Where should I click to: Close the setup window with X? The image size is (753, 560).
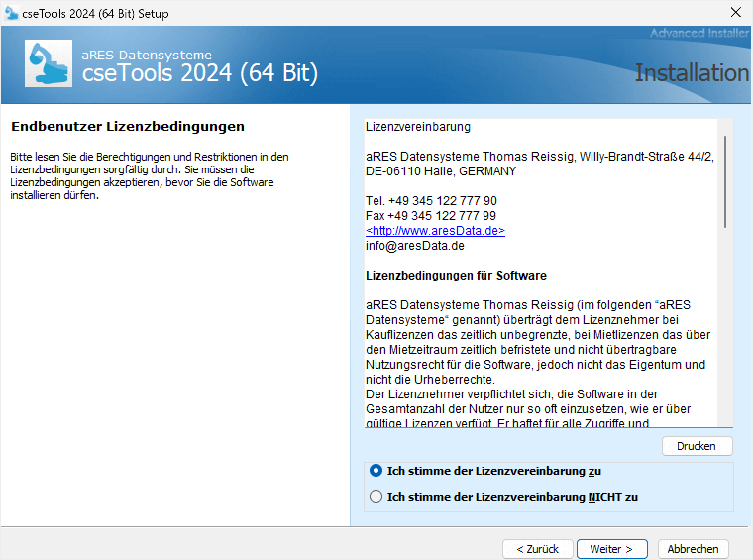(736, 13)
